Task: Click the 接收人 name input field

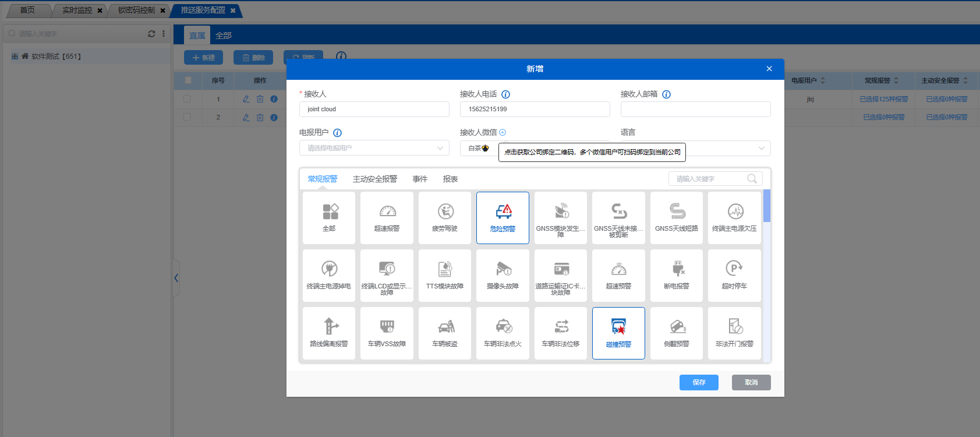Action: (x=374, y=109)
